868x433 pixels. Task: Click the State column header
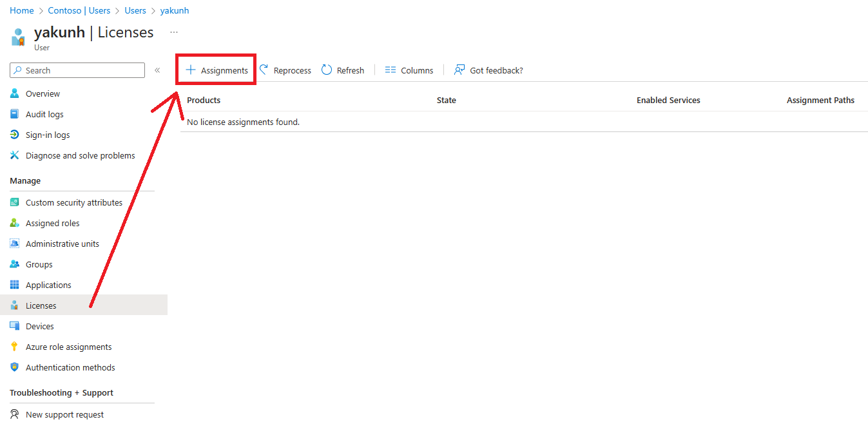pos(447,100)
